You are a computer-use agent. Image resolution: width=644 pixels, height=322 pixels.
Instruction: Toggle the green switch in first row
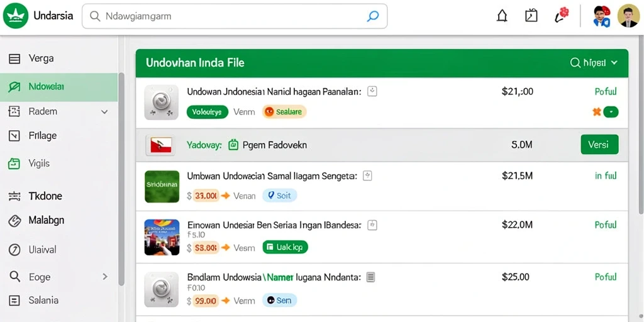(611, 112)
